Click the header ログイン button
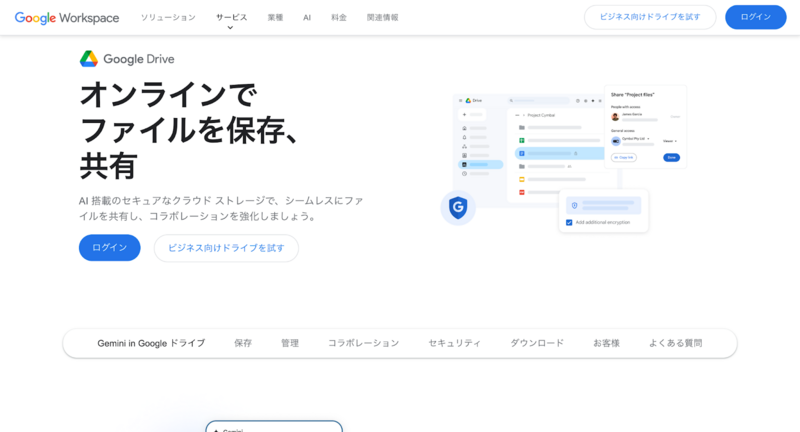800x432 pixels. [x=756, y=17]
